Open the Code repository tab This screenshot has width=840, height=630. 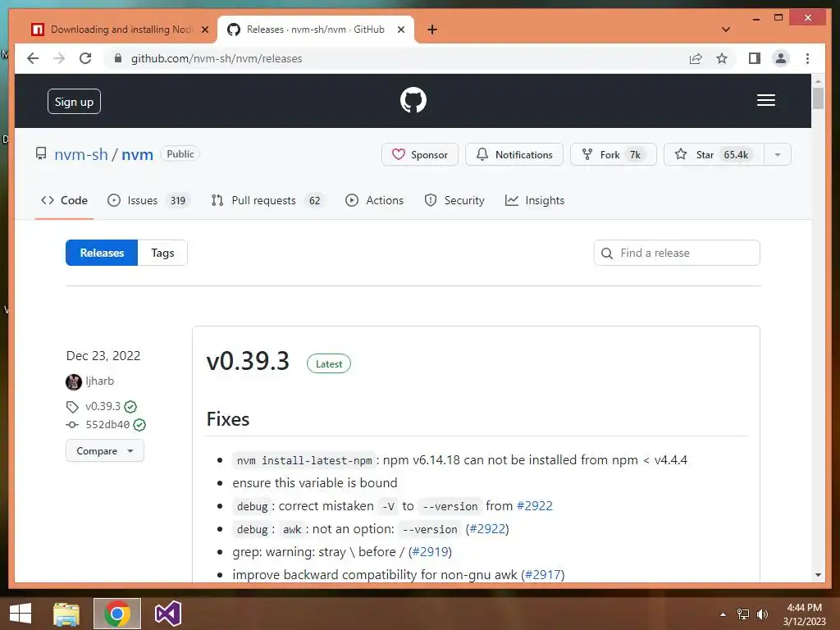pos(64,200)
